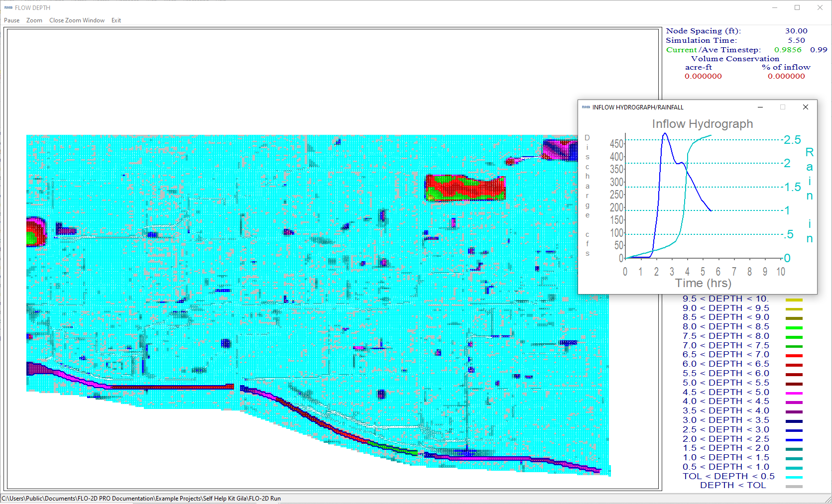Select Close Zoom Window in menu bar
Viewport: 832px width, 504px height.
coord(77,20)
